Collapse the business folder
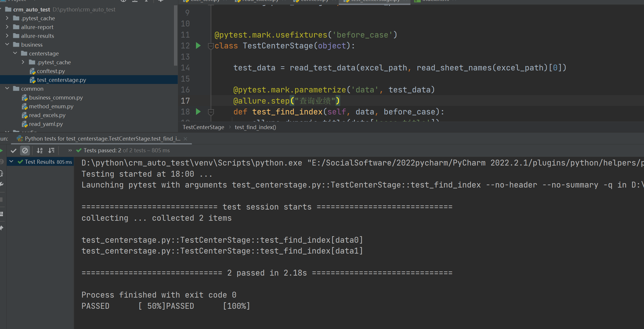 pyautogui.click(x=7, y=44)
